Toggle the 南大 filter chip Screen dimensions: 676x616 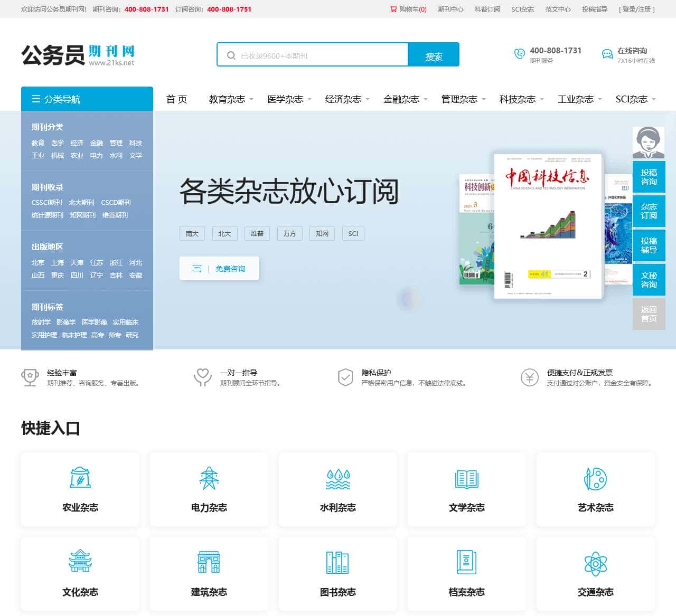click(192, 233)
